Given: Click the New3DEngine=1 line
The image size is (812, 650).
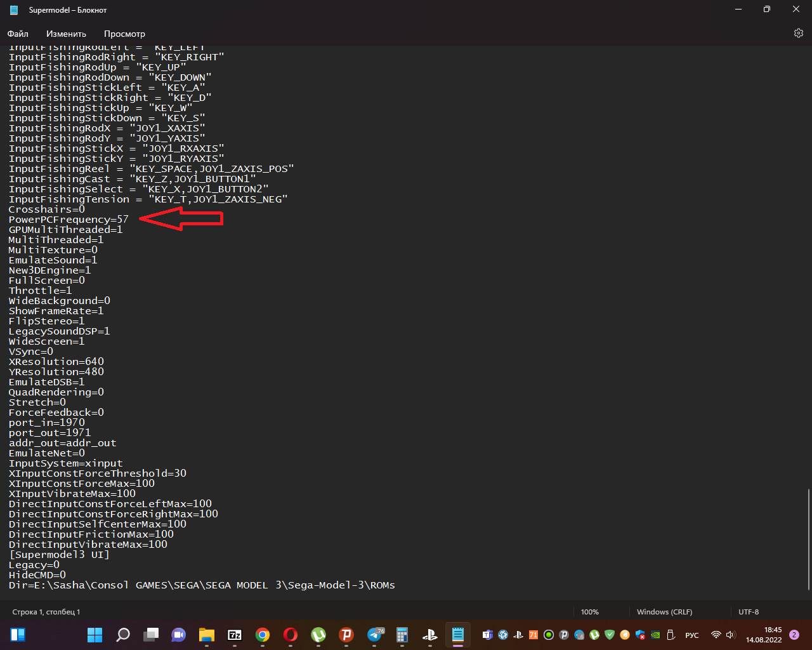Looking at the screenshot, I should (x=49, y=270).
